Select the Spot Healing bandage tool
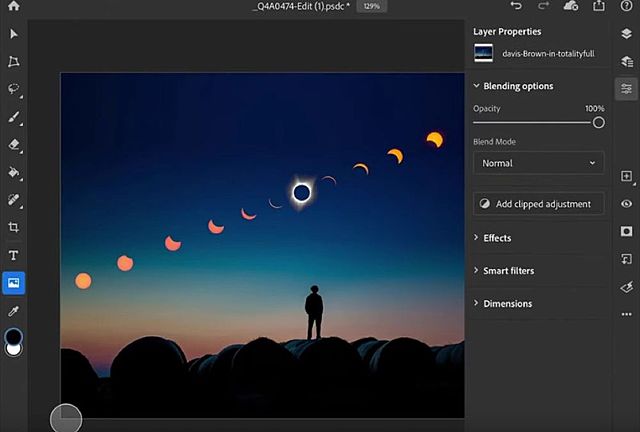The image size is (640, 432). [x=13, y=200]
